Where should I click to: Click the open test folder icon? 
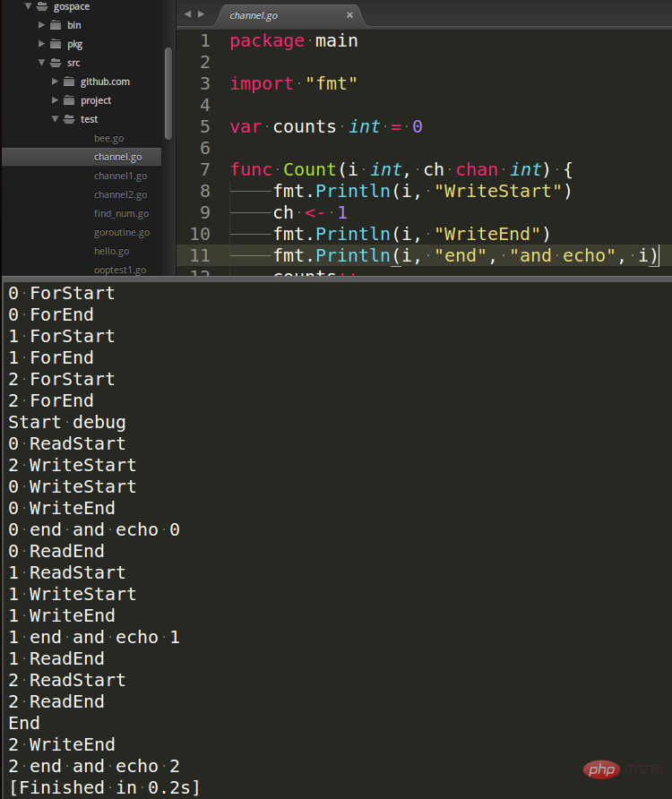pyautogui.click(x=69, y=119)
